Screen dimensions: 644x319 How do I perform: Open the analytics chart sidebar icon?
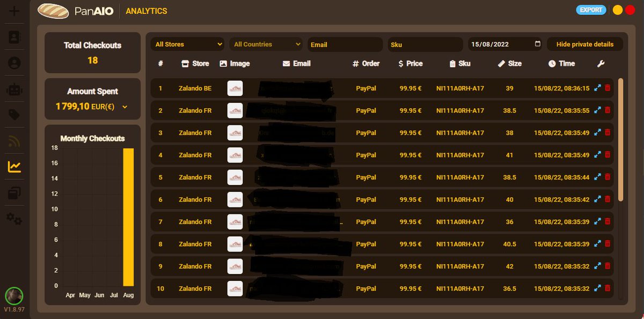pyautogui.click(x=14, y=167)
